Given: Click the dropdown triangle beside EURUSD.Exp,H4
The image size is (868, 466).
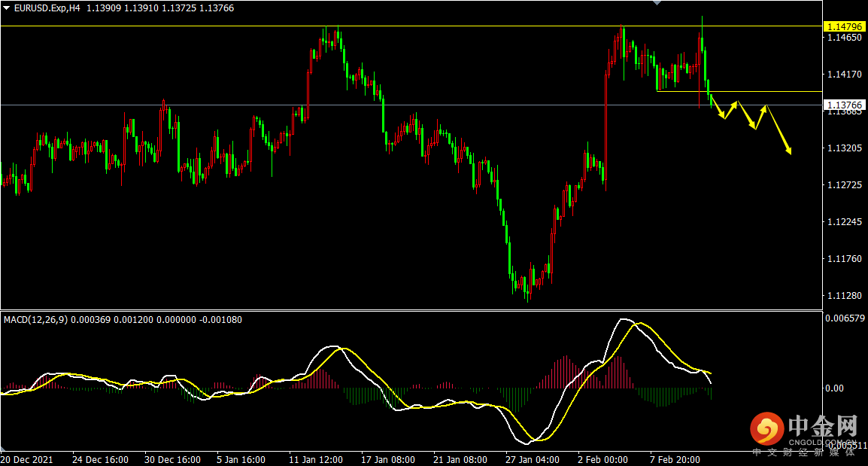Looking at the screenshot, I should [x=7, y=8].
